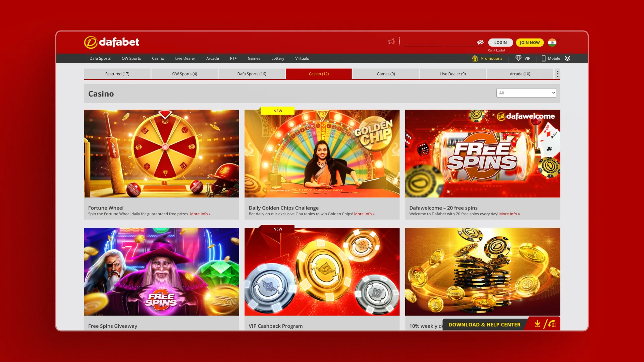Open the gold coins weekly deposit image
This screenshot has width=644, height=362.
click(482, 271)
